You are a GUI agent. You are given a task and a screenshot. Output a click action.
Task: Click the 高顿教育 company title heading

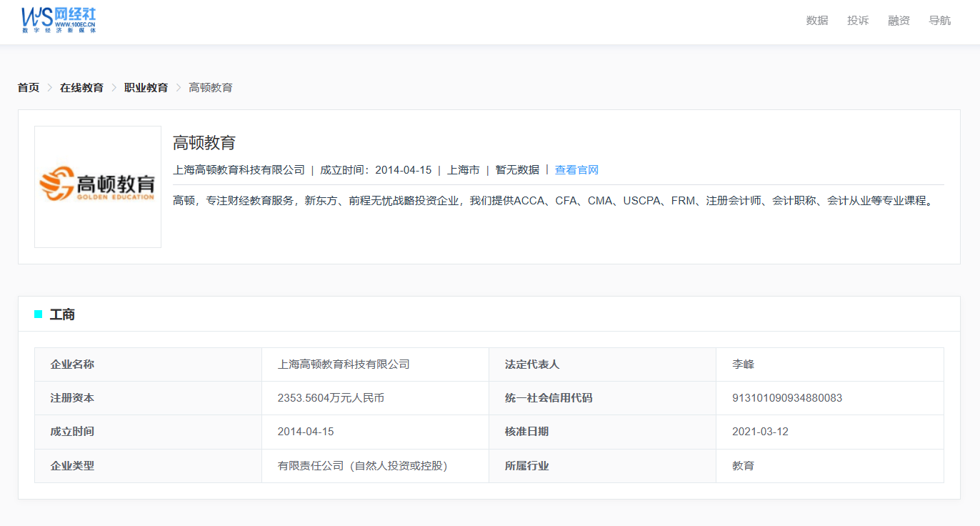pyautogui.click(x=204, y=143)
